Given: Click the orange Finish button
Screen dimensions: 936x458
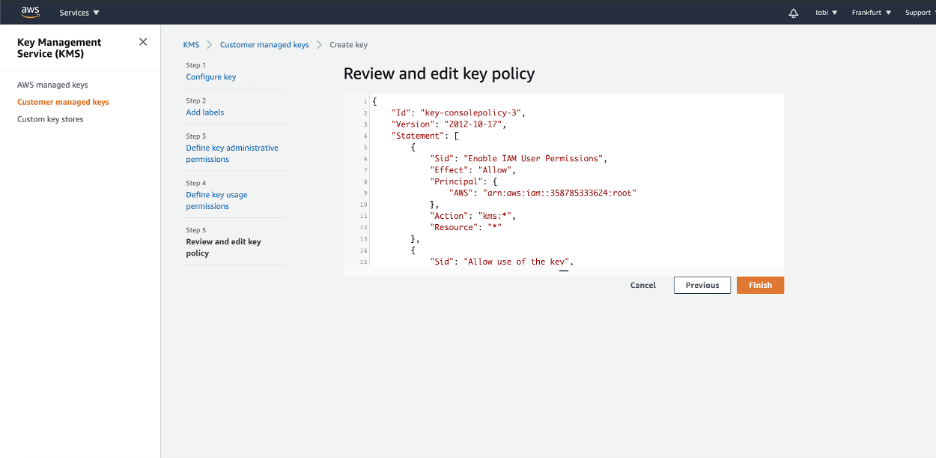Looking at the screenshot, I should coord(760,285).
